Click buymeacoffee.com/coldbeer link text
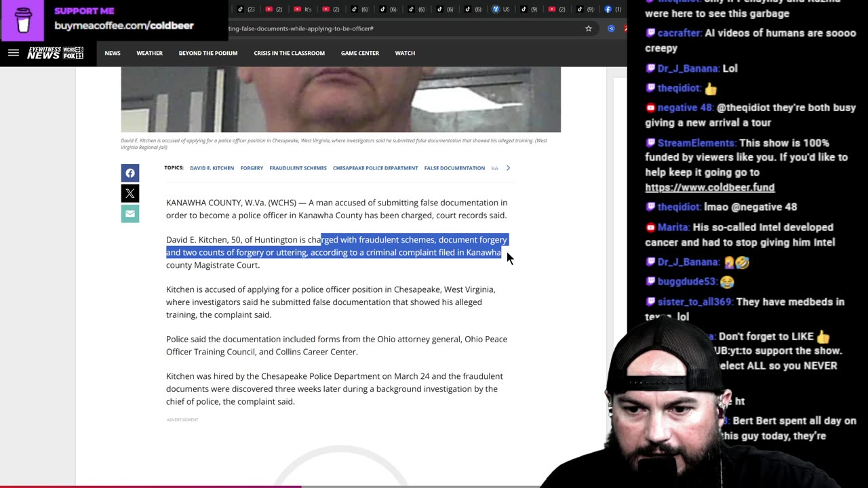Screen dimensions: 868x488 (124, 26)
